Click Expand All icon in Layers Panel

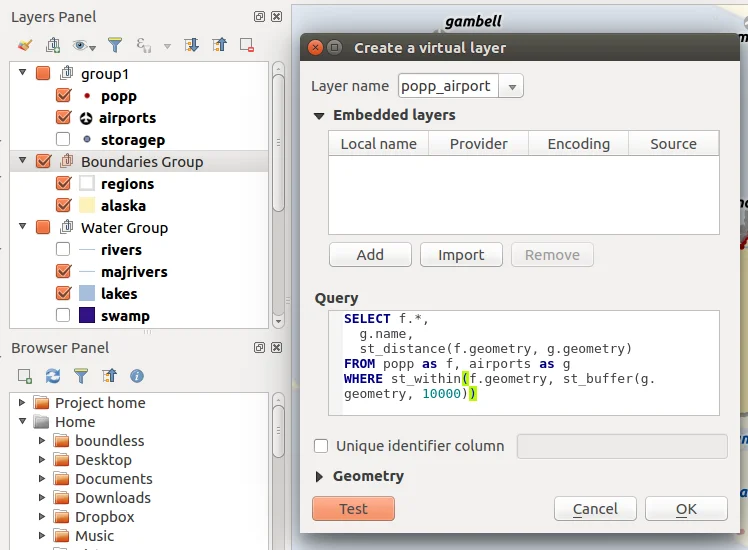(x=192, y=45)
